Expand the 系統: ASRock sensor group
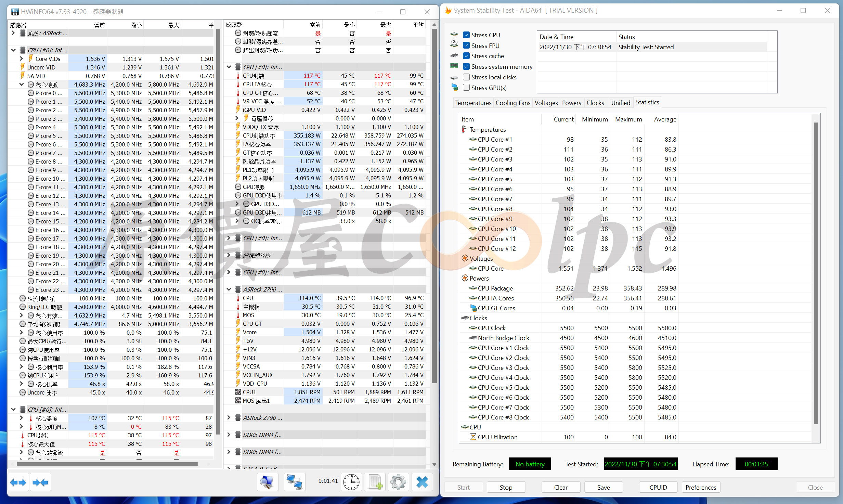The height and width of the screenshot is (504, 843). [x=13, y=33]
